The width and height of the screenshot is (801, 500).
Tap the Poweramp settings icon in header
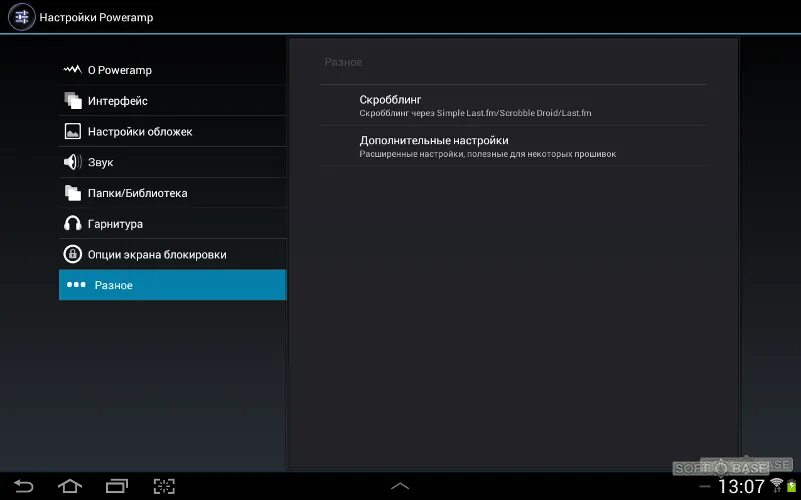point(22,17)
